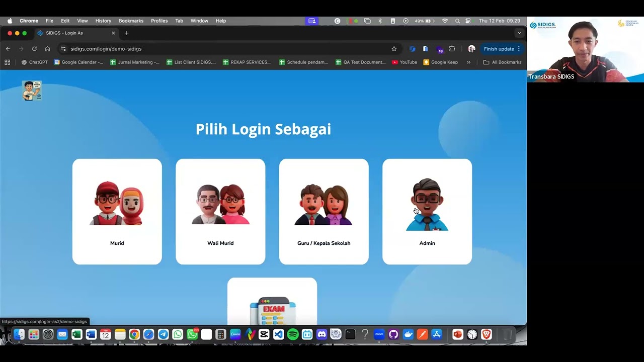Open the List Client SIDIGS bookmark

coord(191,62)
